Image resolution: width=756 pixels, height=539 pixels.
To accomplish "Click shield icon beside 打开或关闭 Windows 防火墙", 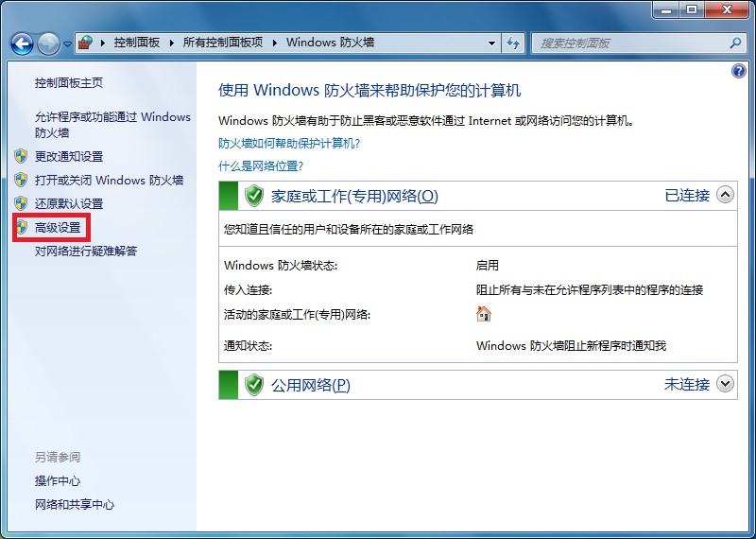I will click(x=21, y=180).
